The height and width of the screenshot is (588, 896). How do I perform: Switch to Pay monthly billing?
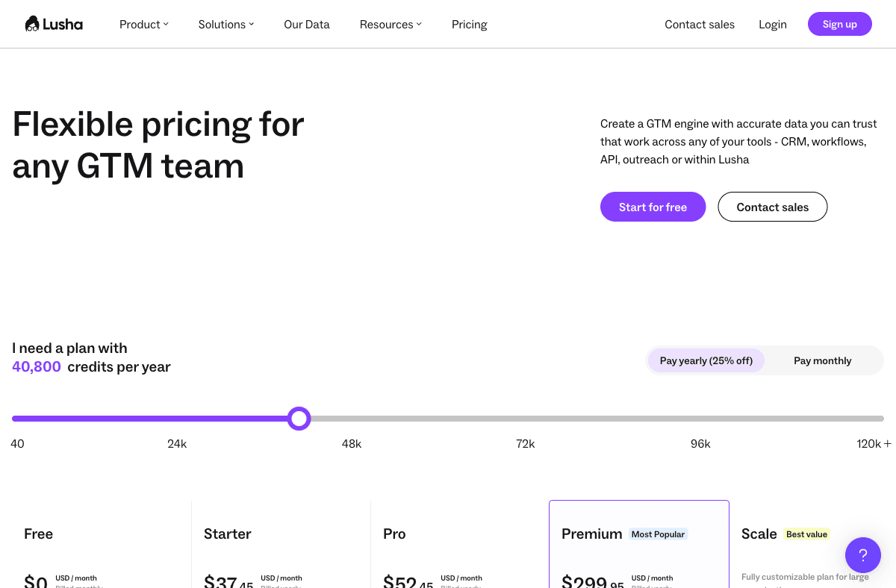[822, 360]
